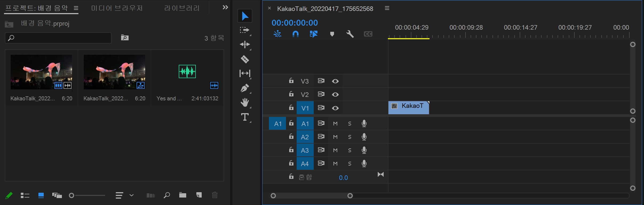The height and width of the screenshot is (205, 644).
Task: Select KakaoTalk sequence thumbnail
Action: pyautogui.click(x=114, y=72)
